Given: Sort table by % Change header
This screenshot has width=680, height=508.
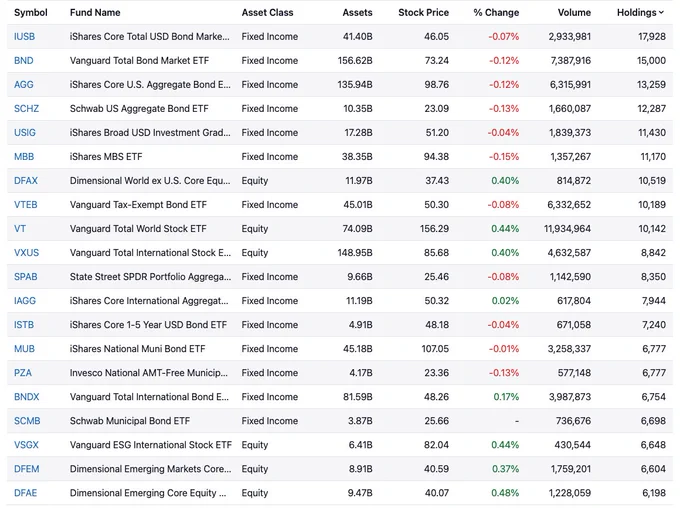Looking at the screenshot, I should pyautogui.click(x=496, y=13).
